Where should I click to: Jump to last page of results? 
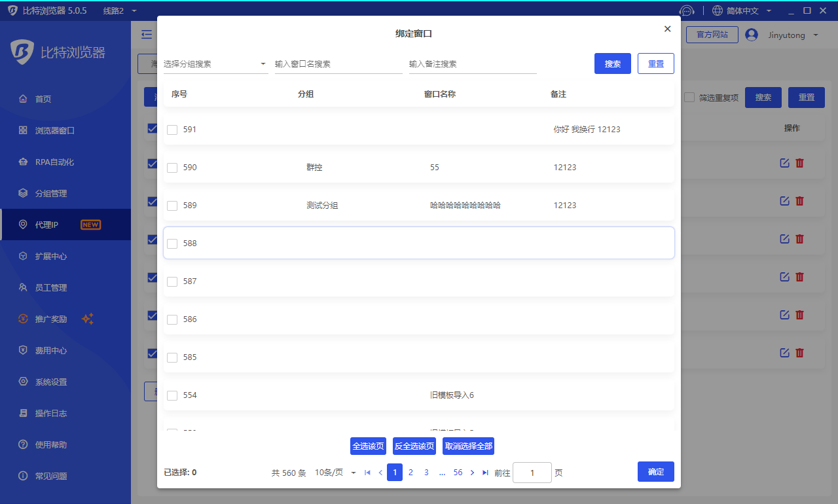click(485, 473)
